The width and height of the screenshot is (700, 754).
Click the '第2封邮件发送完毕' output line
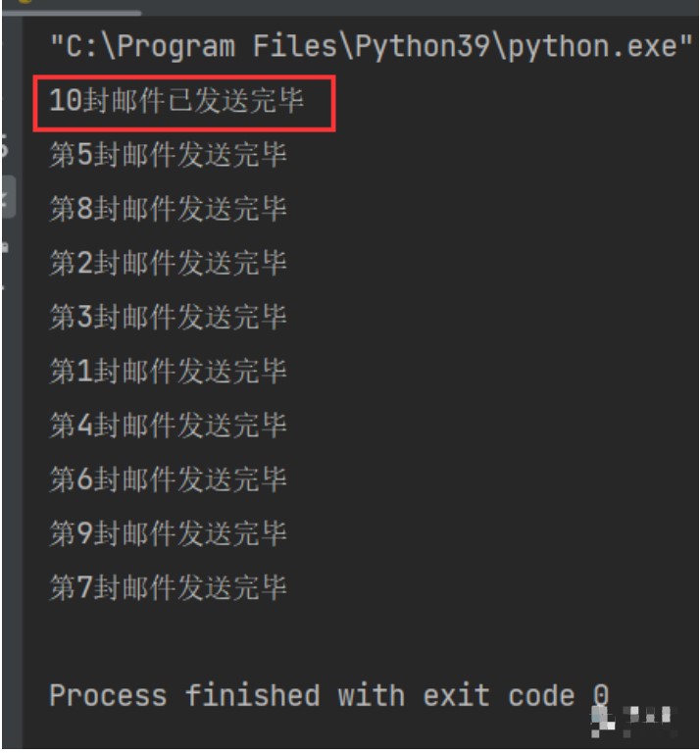(168, 263)
